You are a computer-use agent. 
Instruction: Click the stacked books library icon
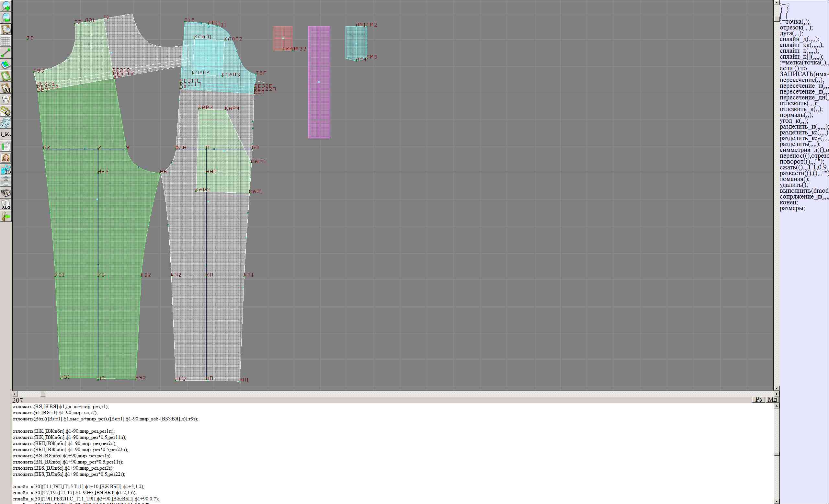pyautogui.click(x=6, y=193)
